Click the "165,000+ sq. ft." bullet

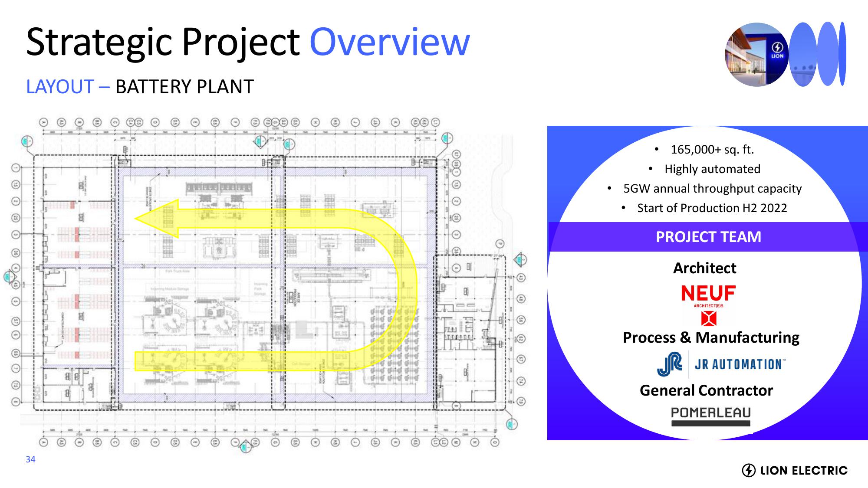tap(712, 150)
